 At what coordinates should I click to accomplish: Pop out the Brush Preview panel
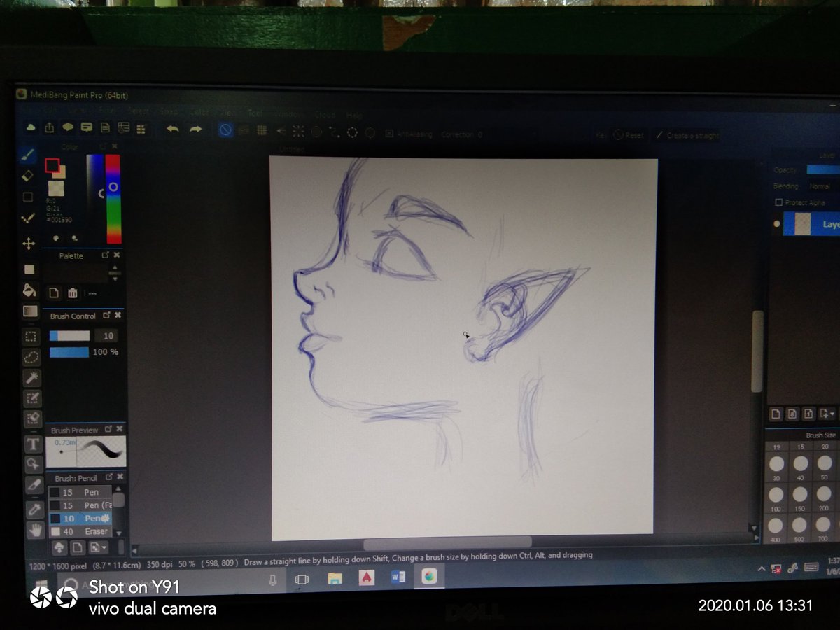108,429
